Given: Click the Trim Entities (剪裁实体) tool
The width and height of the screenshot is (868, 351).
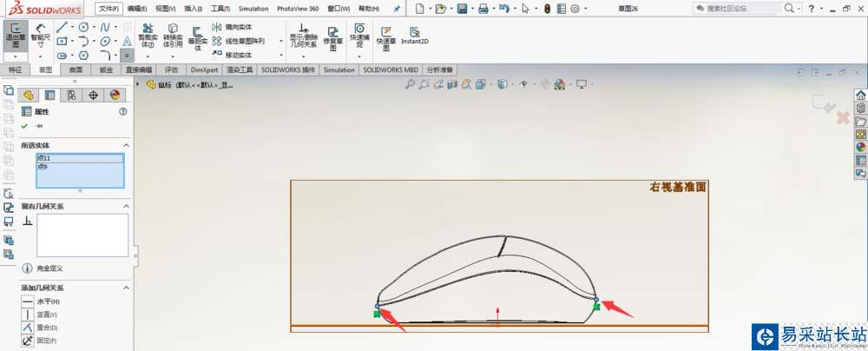Looking at the screenshot, I should click(x=148, y=35).
